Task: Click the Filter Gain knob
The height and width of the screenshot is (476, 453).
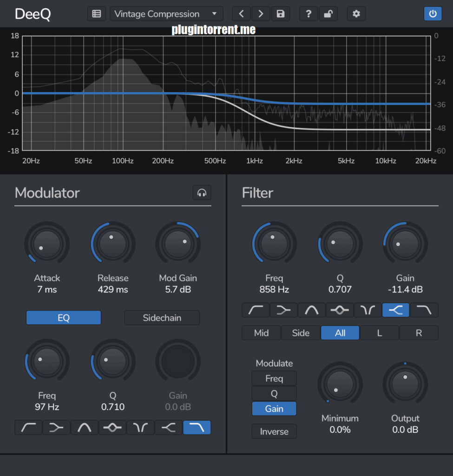Action: click(x=405, y=244)
